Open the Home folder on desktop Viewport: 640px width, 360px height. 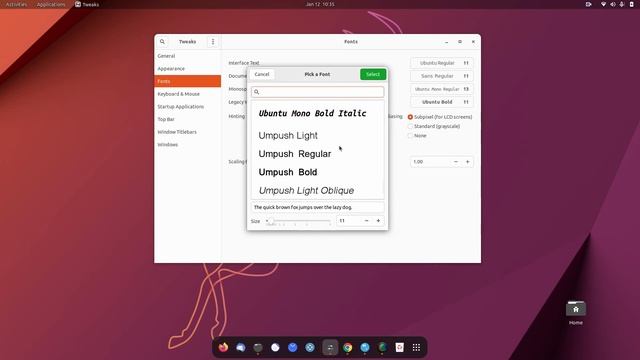tap(576, 313)
